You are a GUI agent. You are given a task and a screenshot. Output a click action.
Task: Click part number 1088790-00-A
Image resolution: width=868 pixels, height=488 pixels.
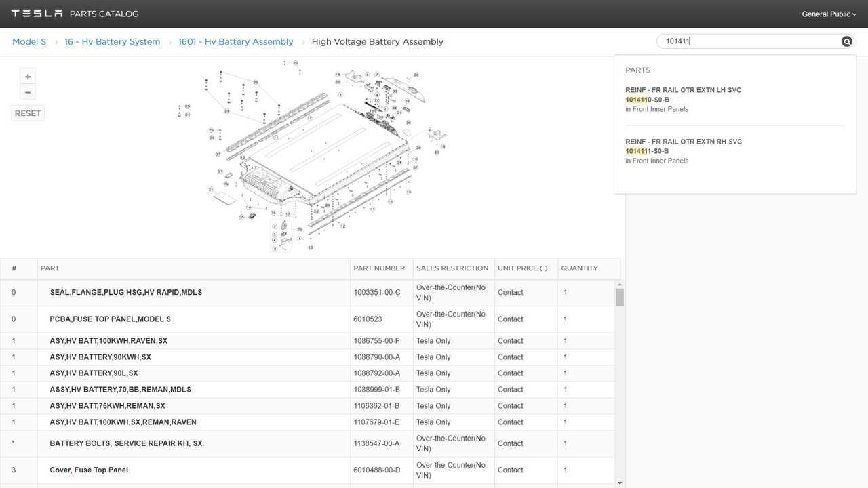pyautogui.click(x=377, y=357)
